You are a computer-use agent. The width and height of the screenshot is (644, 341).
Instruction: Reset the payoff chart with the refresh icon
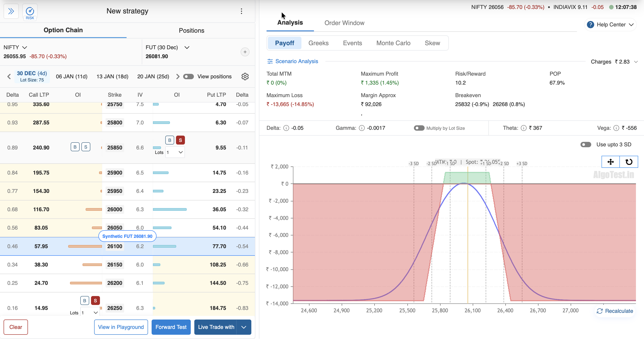pyautogui.click(x=629, y=162)
